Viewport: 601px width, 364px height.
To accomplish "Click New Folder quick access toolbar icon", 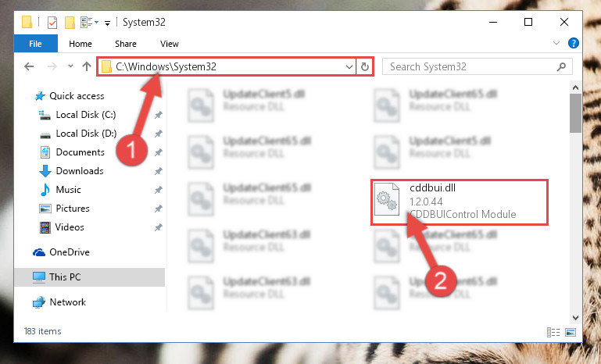I will [x=70, y=23].
